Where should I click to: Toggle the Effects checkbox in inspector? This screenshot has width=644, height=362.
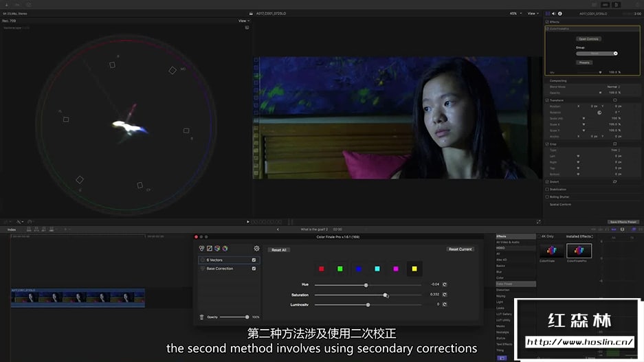547,22
